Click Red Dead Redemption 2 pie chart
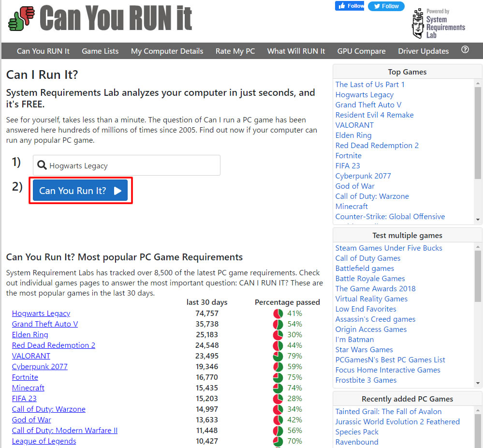The width and height of the screenshot is (483, 448). pyautogui.click(x=278, y=345)
